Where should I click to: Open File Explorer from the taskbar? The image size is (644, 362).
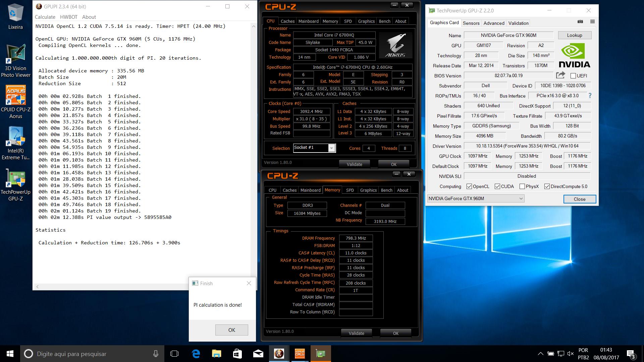(217, 354)
